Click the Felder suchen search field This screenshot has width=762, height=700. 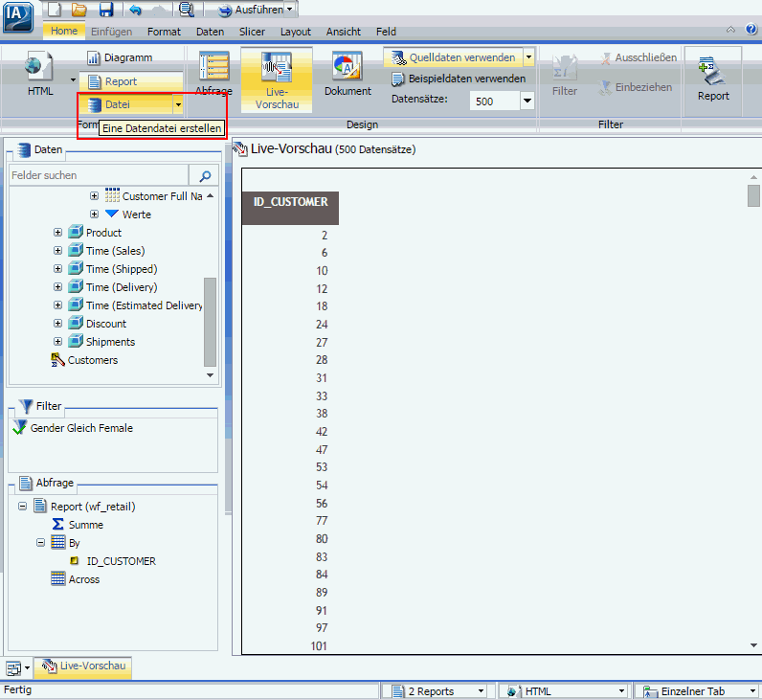coord(99,175)
